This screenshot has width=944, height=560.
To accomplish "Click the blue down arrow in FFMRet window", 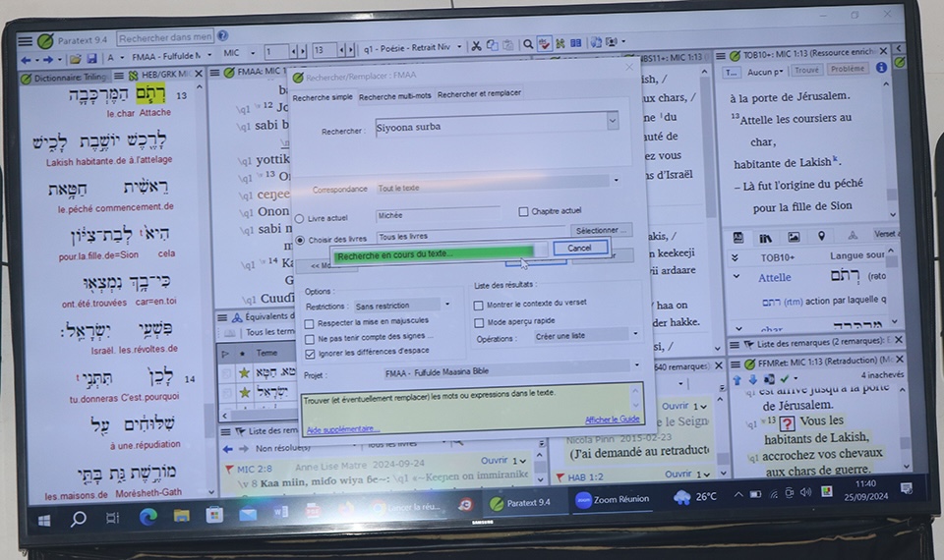I will pyautogui.click(x=752, y=379).
